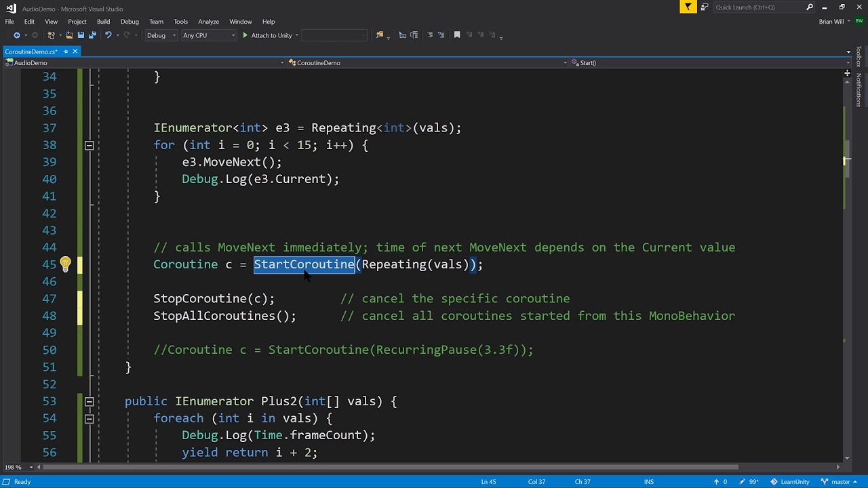Screen dimensions: 868x488
Task: Open the Help menu
Action: point(269,22)
